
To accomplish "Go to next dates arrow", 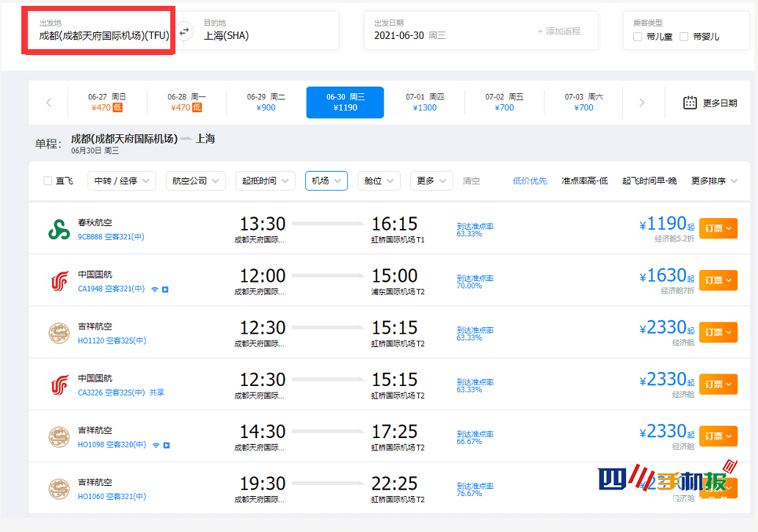I will point(641,103).
